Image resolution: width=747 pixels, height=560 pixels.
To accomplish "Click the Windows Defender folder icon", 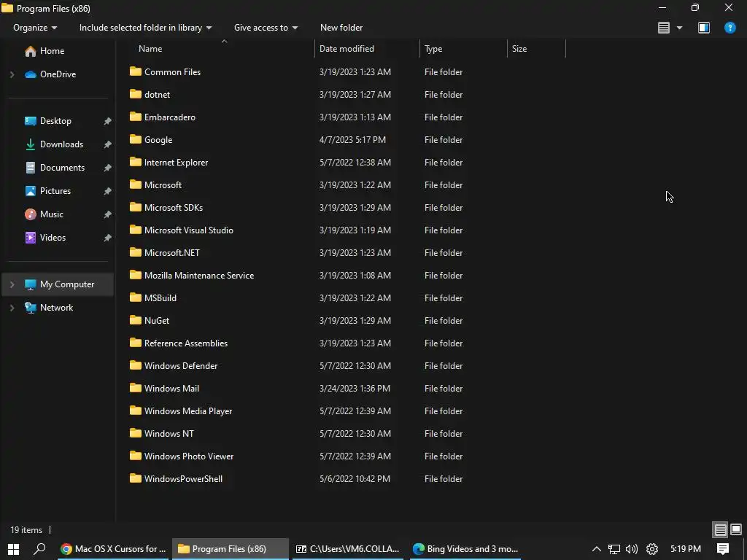I will pos(135,365).
